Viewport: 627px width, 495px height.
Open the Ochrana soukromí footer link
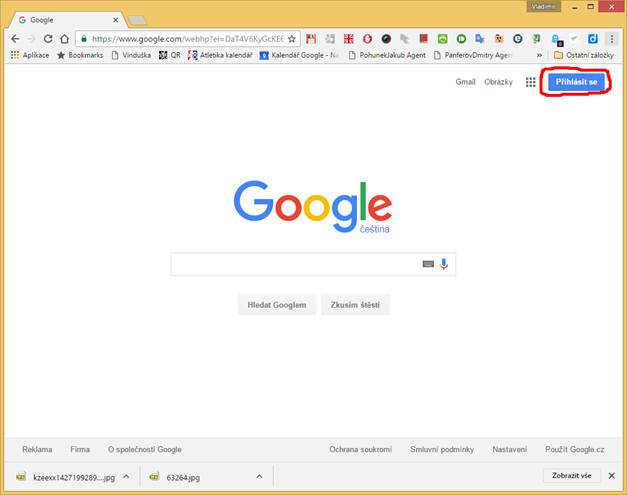coord(360,449)
